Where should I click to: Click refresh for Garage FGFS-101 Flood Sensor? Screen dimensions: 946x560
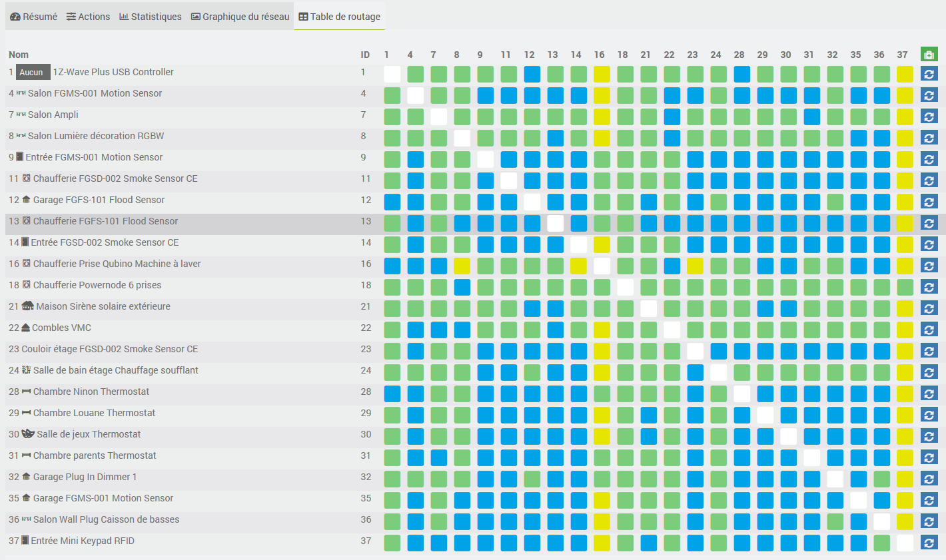[929, 202]
